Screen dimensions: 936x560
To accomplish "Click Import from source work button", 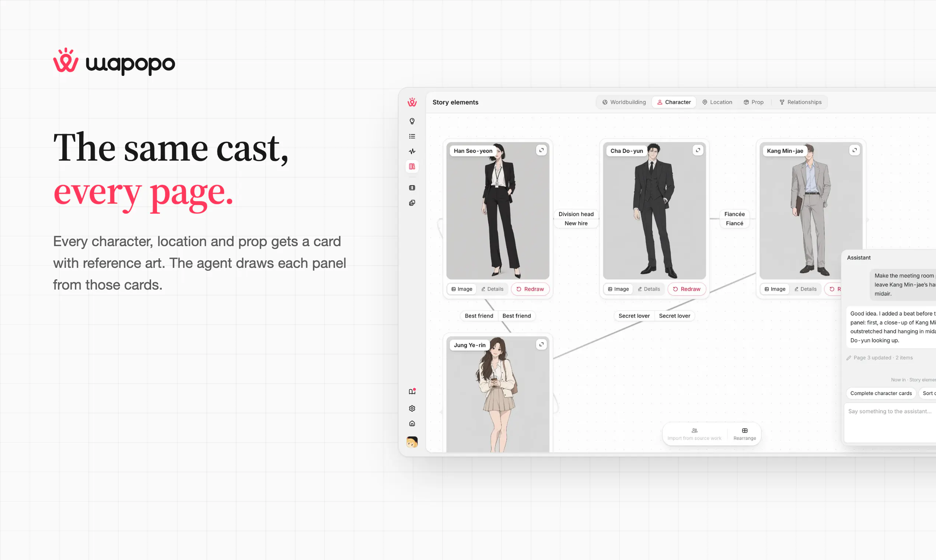I will tap(694, 434).
